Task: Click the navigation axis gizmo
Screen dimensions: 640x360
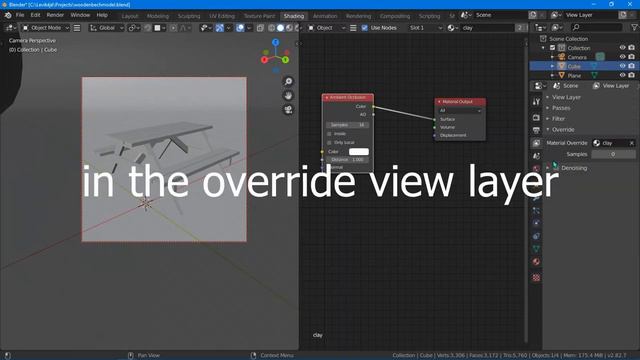Action: pos(276,56)
